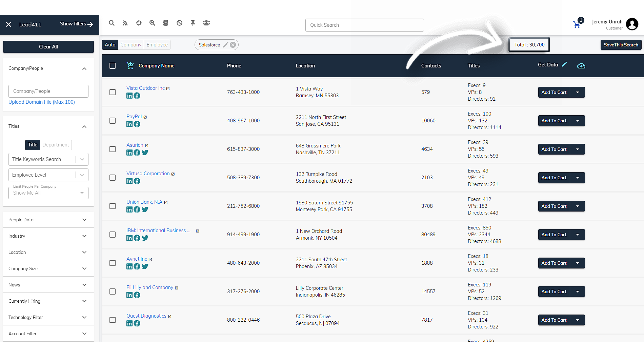Collapse the Company/People filter section
Image resolution: width=644 pixels, height=342 pixels.
click(x=84, y=68)
